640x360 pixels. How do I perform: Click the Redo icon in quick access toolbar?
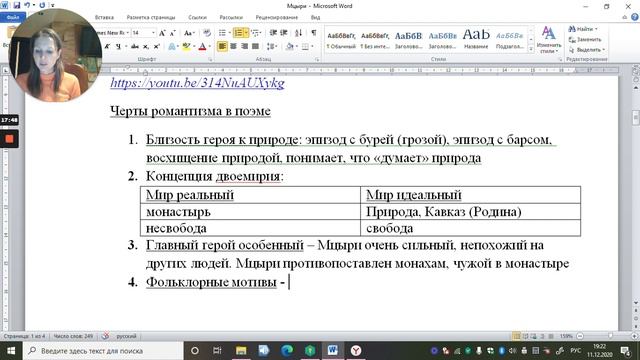42,5
